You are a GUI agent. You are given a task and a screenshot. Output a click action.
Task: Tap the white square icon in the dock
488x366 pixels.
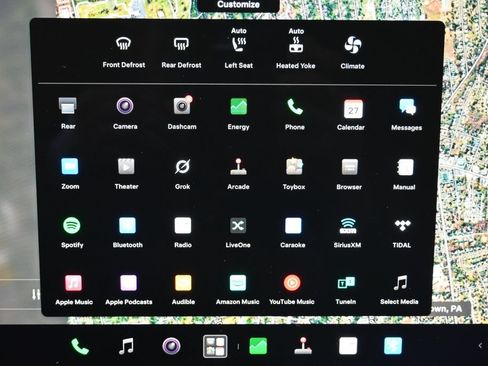coord(348,346)
